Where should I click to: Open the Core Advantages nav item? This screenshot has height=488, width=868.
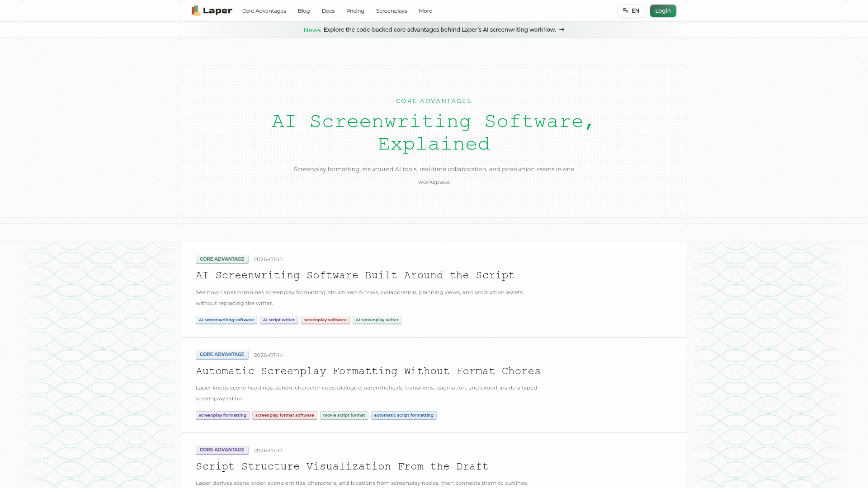pyautogui.click(x=264, y=11)
